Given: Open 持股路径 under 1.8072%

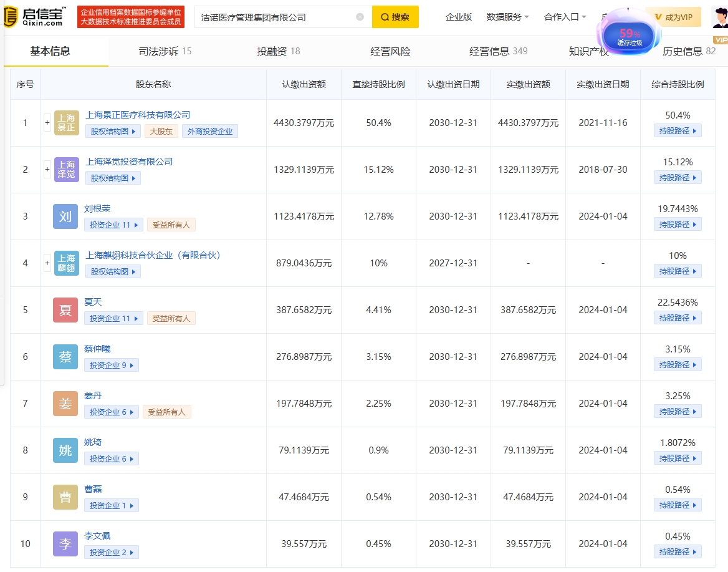Looking at the screenshot, I should click(x=678, y=458).
